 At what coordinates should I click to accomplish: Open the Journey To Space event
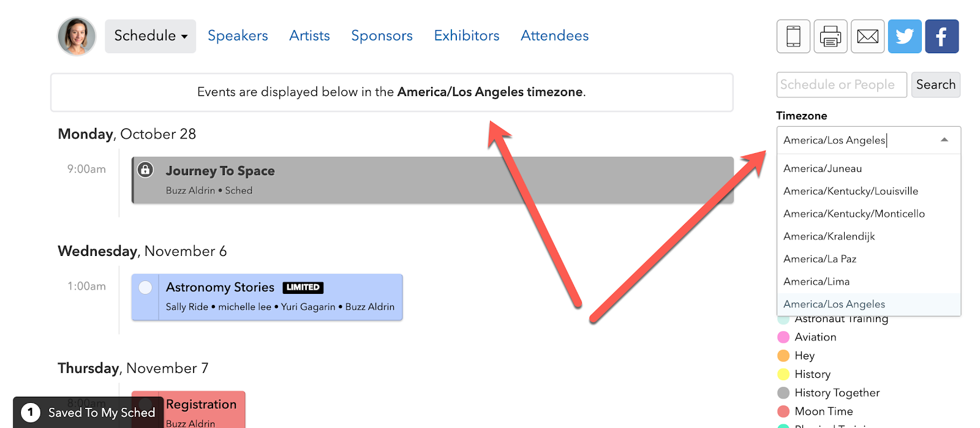(432, 180)
